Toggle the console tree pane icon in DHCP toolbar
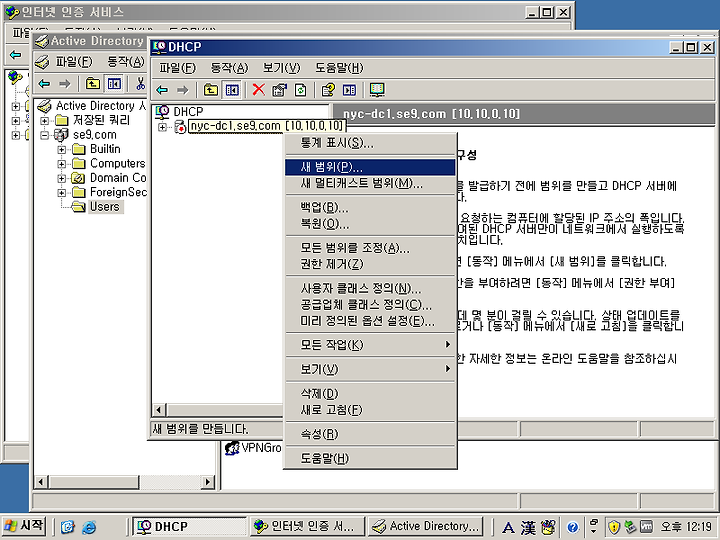720x540 pixels. (232, 90)
